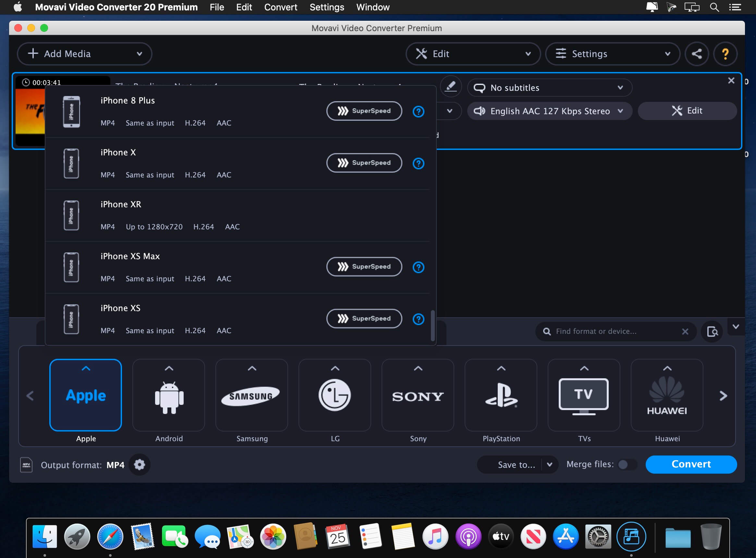Click the SuperSpeed badge for iPhone X
The height and width of the screenshot is (558, 756).
click(x=364, y=163)
